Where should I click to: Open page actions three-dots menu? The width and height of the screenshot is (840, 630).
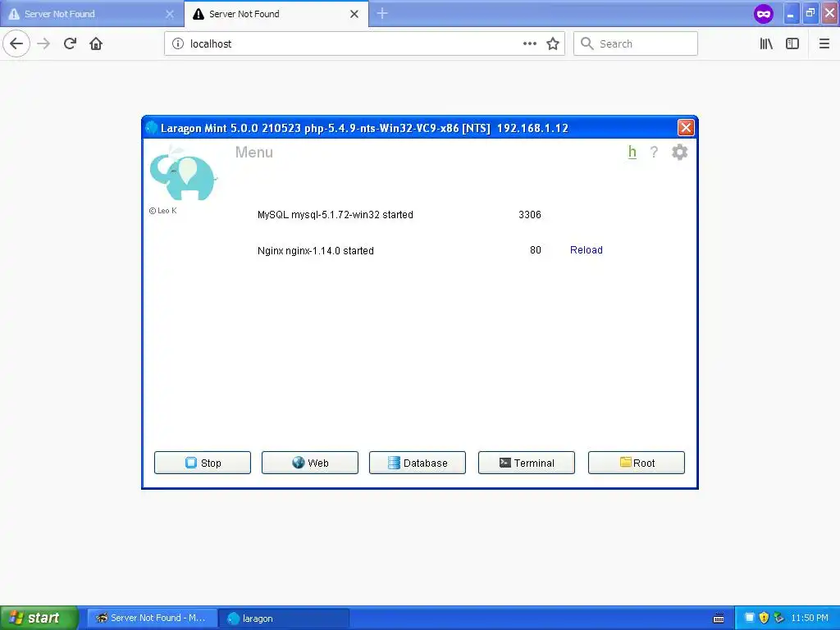pos(530,44)
